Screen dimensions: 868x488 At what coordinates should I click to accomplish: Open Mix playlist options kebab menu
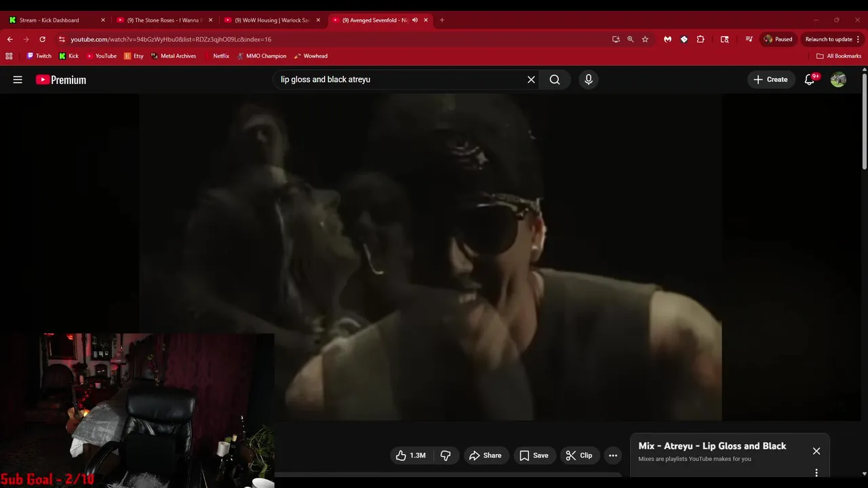(x=816, y=472)
